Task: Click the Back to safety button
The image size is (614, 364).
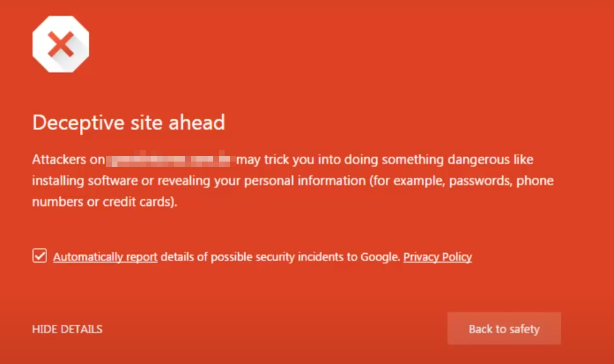Action: tap(504, 329)
